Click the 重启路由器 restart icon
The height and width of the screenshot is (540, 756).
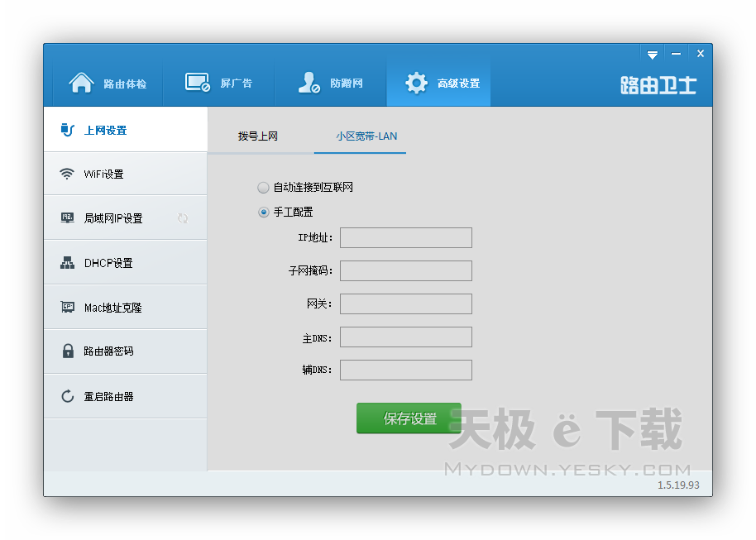[68, 396]
